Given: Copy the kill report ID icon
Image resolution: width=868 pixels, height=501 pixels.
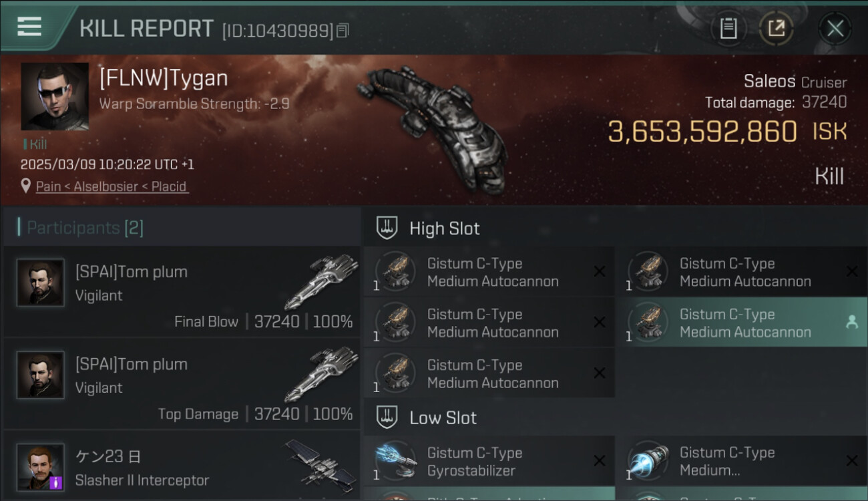Looking at the screenshot, I should [343, 30].
